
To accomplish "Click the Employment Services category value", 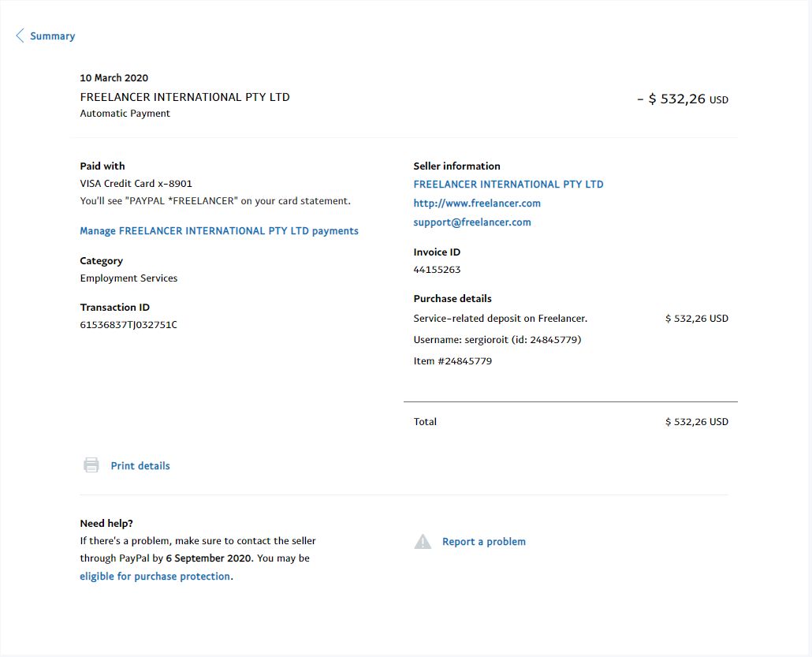I will [129, 278].
